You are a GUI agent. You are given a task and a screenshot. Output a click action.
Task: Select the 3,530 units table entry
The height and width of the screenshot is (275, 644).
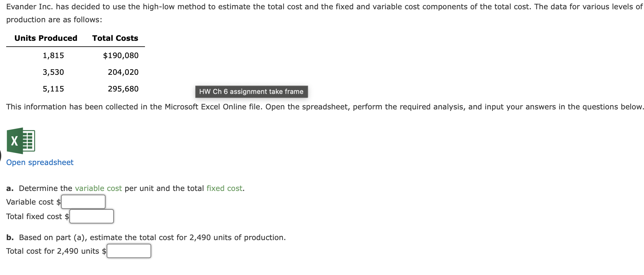coord(53,72)
